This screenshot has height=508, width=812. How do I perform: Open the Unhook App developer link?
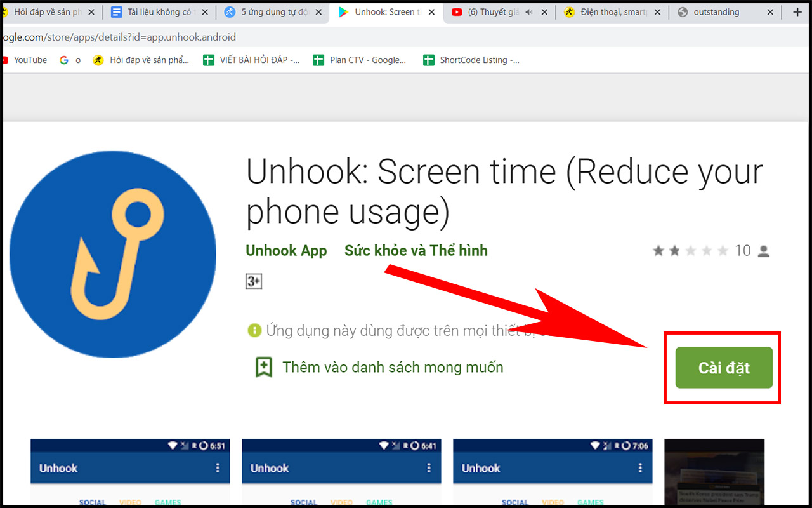click(286, 251)
